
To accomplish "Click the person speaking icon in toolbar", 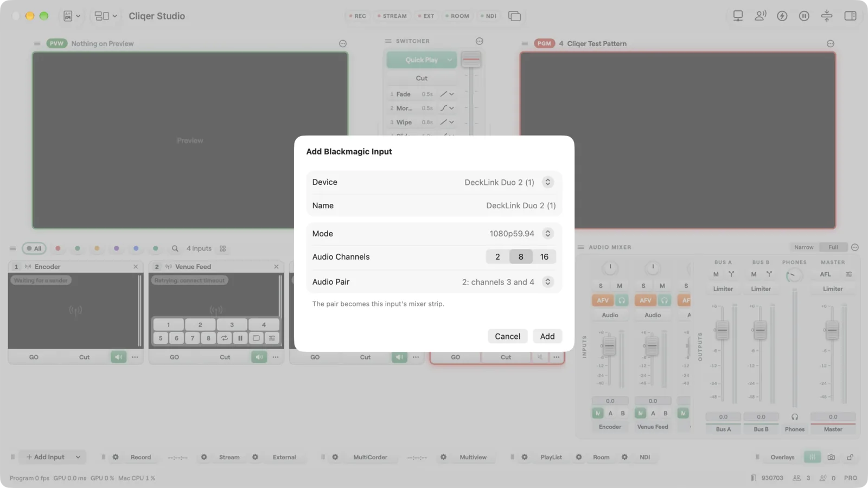I will click(x=761, y=16).
